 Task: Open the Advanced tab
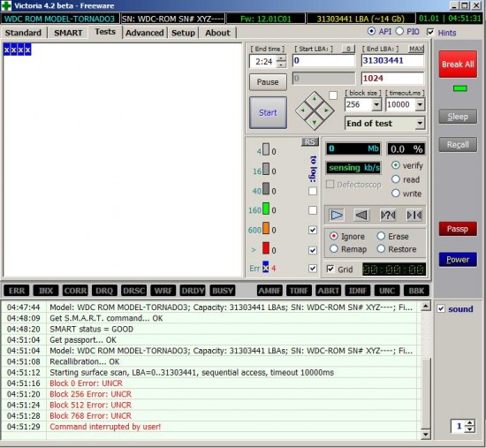point(144,33)
